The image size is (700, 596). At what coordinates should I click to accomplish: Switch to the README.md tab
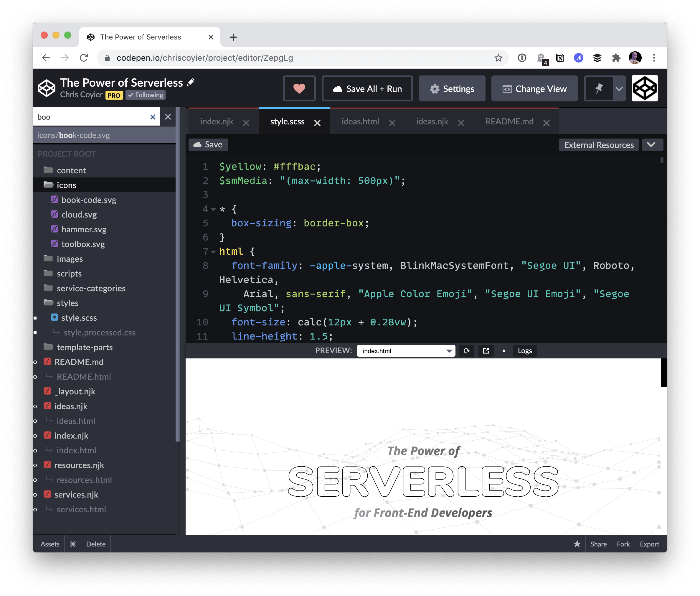coord(509,122)
